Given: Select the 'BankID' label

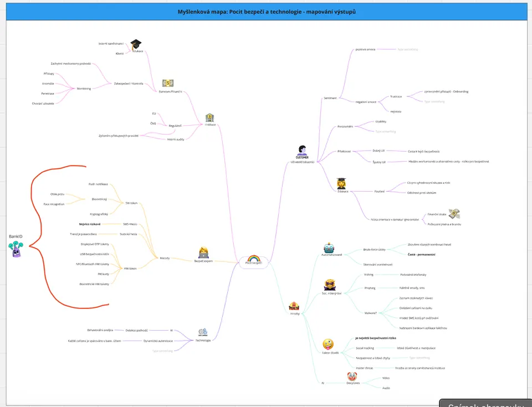Looking at the screenshot, I should [x=16, y=236].
